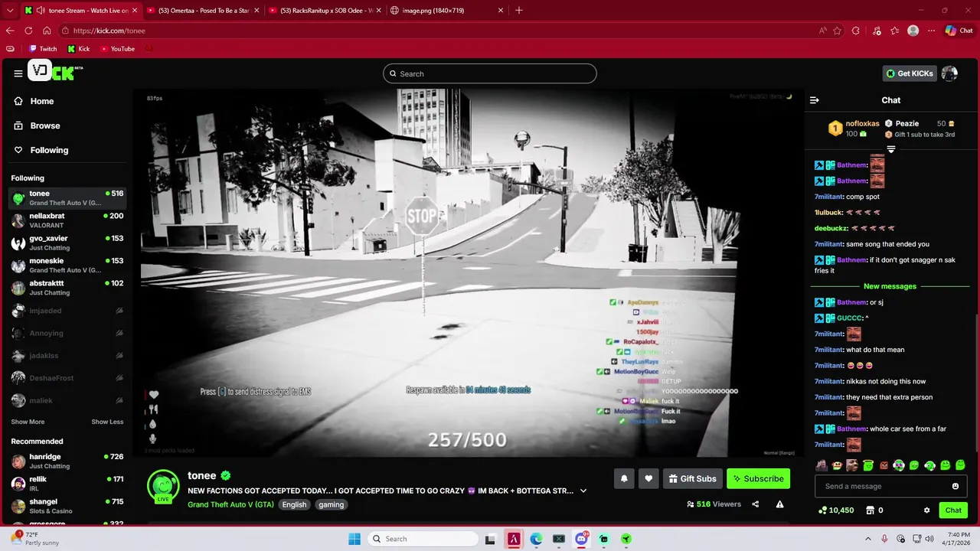980x551 pixels.
Task: Open the emoji picker in message box
Action: (x=955, y=486)
